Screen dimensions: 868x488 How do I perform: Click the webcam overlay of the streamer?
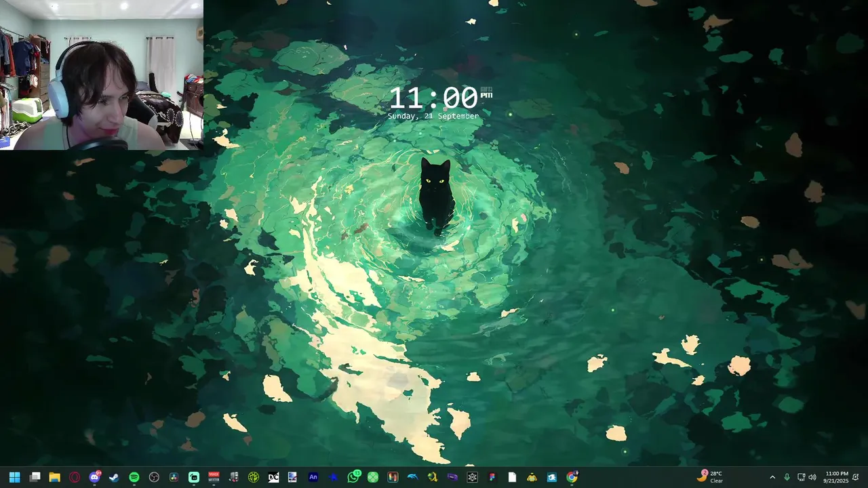pyautogui.click(x=102, y=75)
